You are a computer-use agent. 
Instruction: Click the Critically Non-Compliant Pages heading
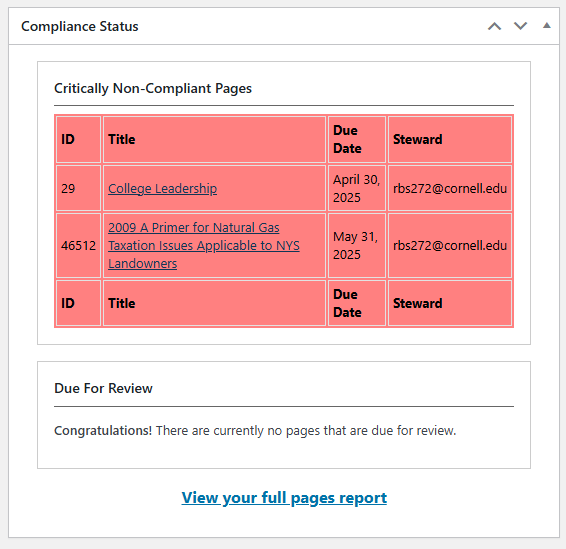[x=153, y=88]
